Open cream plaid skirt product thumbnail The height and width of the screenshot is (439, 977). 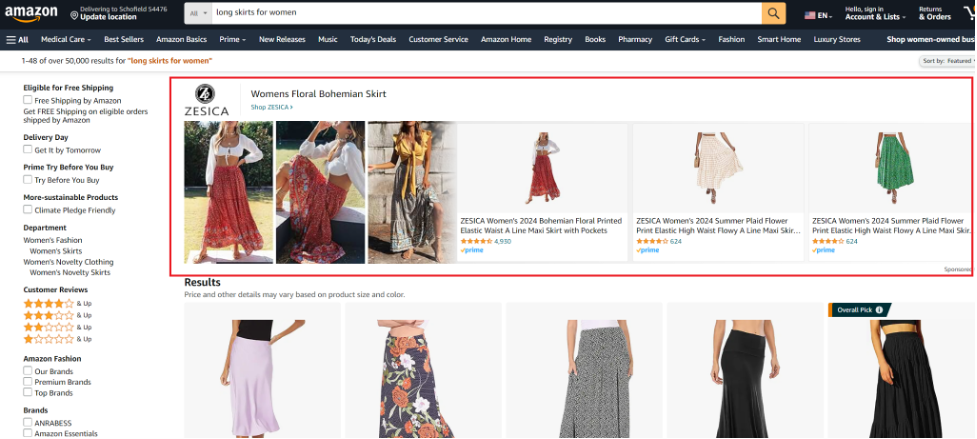(x=719, y=168)
